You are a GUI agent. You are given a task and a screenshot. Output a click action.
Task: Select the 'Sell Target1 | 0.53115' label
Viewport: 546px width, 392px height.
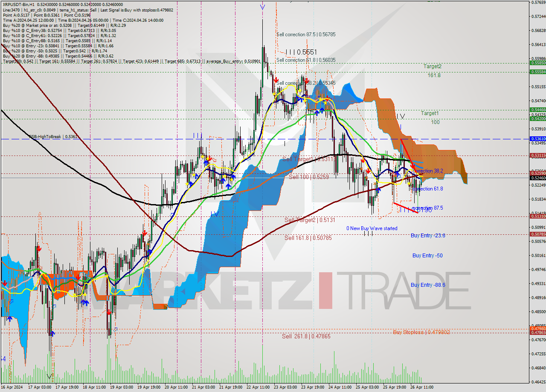coord(310,159)
